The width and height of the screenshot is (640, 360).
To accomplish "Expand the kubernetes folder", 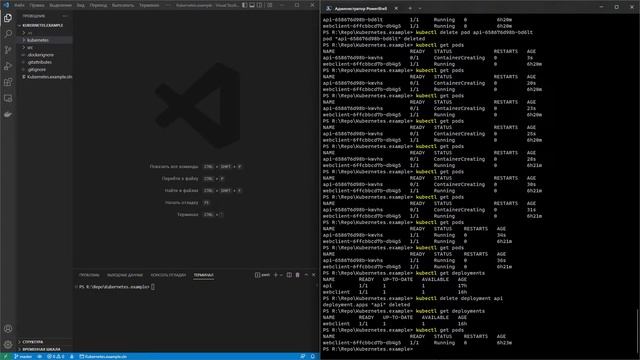I will coord(44,40).
